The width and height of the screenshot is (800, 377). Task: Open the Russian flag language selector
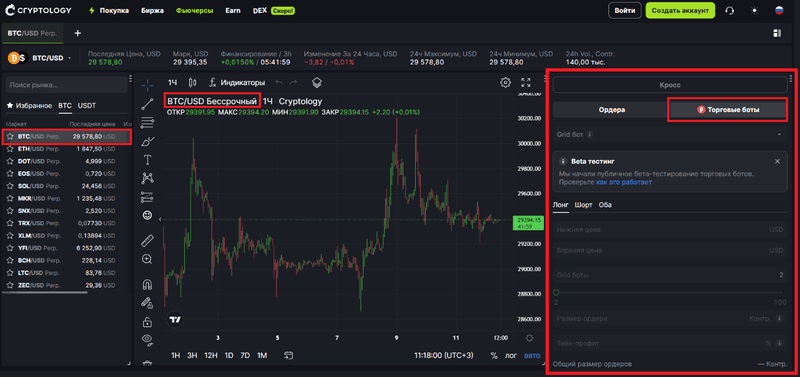click(x=779, y=10)
